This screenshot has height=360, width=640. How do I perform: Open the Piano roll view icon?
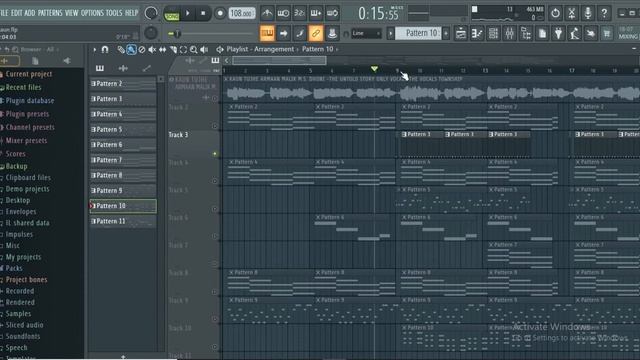tap(477, 33)
